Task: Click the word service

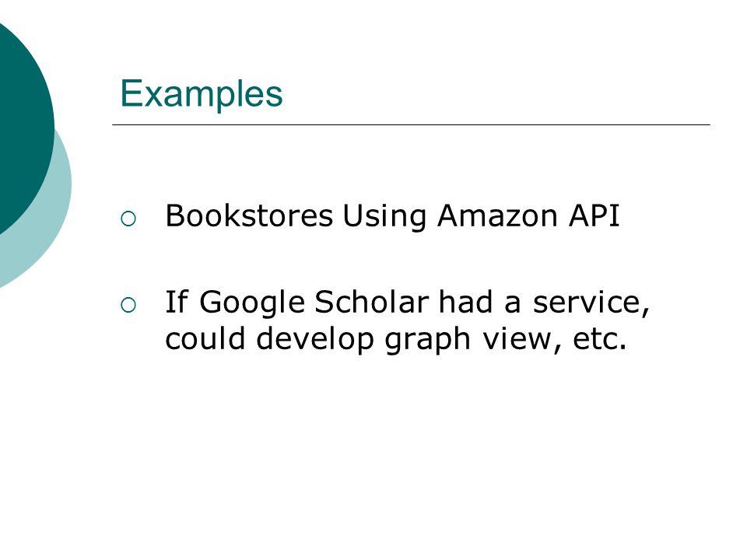Action: [591, 303]
